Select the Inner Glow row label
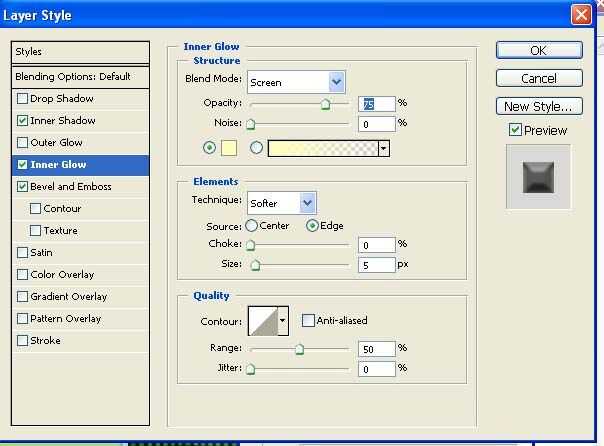 point(58,164)
